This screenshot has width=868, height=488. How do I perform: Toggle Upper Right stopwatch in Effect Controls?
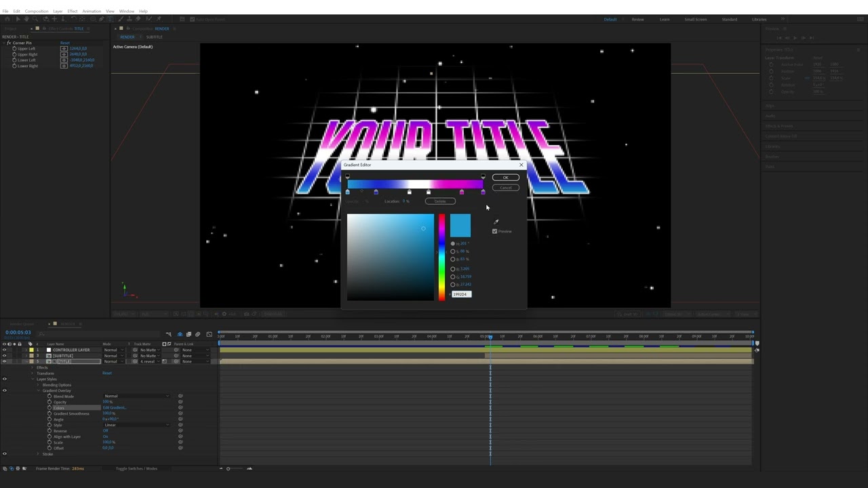(x=14, y=54)
